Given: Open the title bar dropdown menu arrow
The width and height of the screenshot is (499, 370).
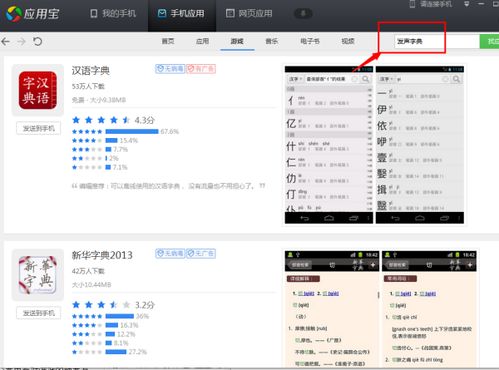Looking at the screenshot, I should [467, 4].
